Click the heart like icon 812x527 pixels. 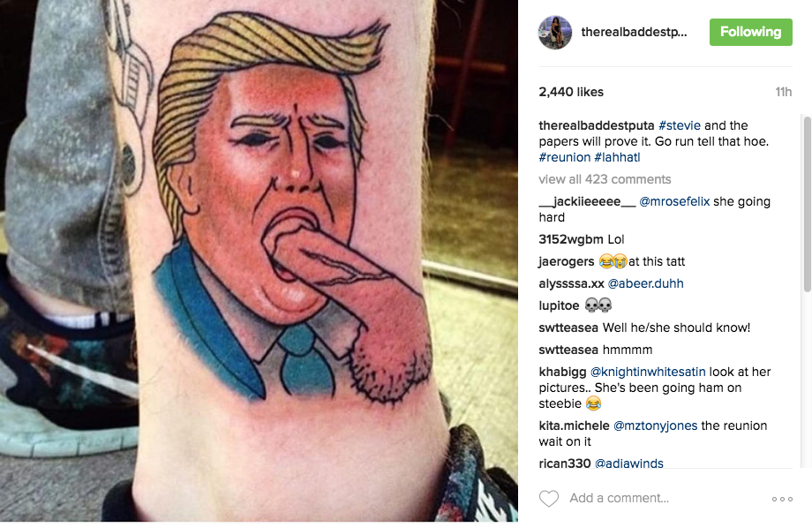(549, 499)
